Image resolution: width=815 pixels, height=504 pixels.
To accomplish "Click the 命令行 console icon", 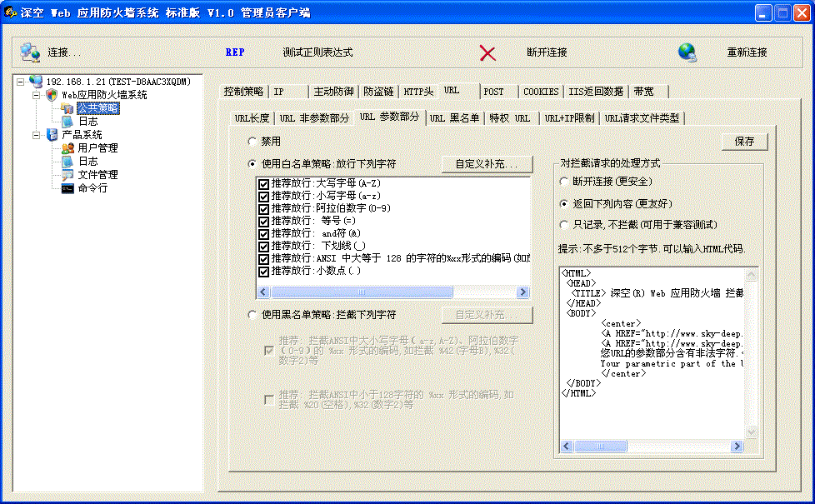I will (67, 188).
